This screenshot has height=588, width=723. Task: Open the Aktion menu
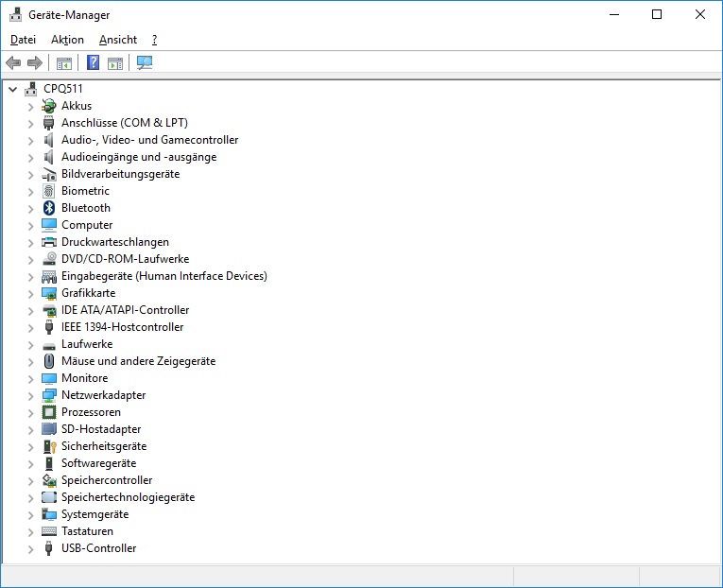coord(67,40)
